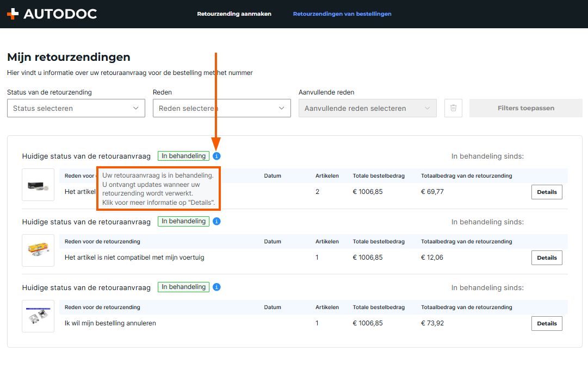
Task: Open Details for the € 69,77 return
Action: tap(547, 192)
